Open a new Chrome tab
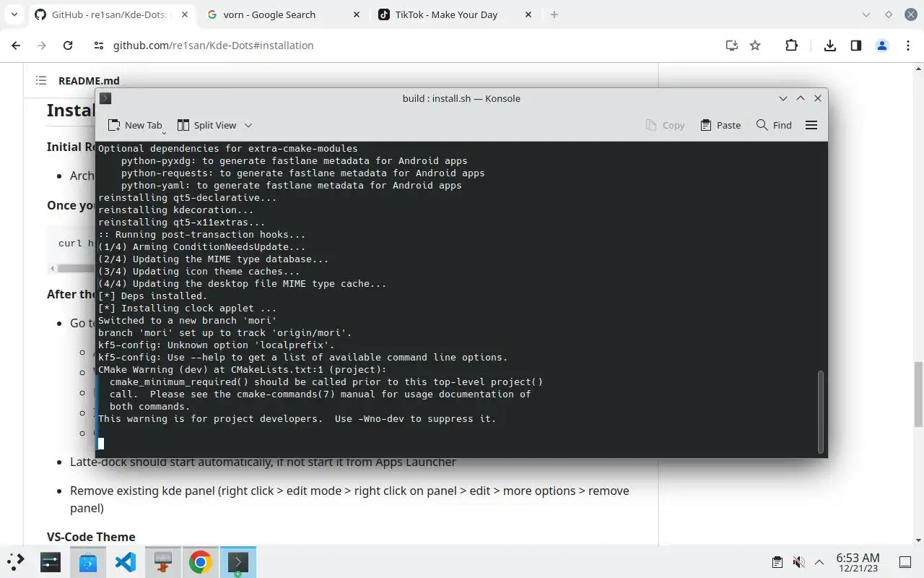The image size is (924, 578). pos(554,14)
